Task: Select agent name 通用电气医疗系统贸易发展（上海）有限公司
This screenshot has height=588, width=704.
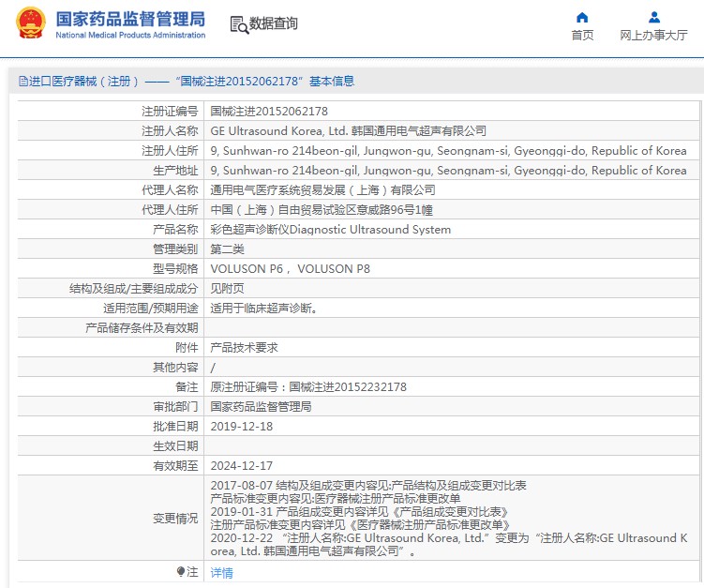Action: (322, 190)
